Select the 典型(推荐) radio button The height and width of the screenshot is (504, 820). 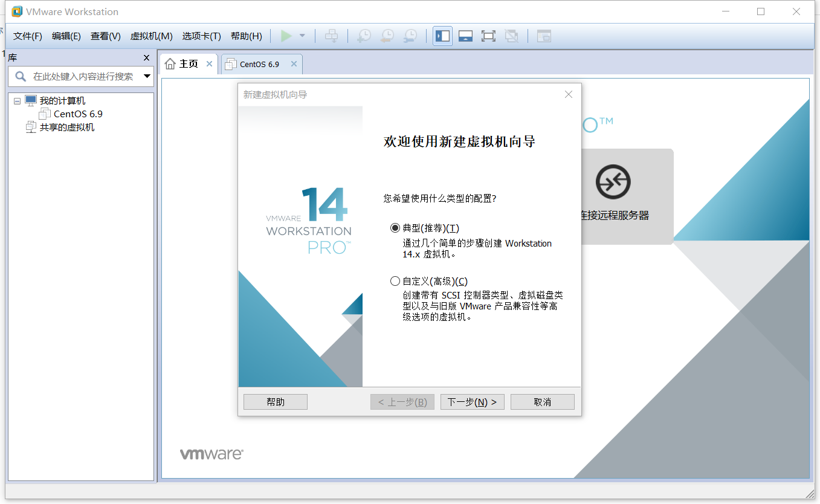(395, 228)
